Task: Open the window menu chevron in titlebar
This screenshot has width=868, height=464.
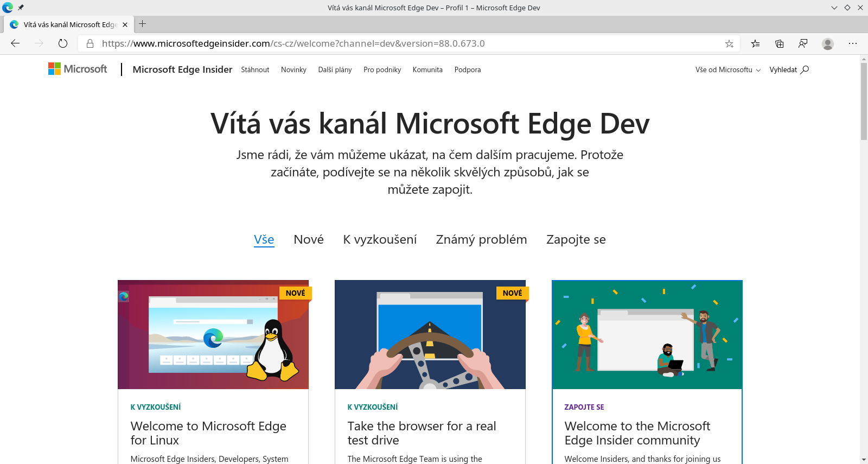Action: pyautogui.click(x=834, y=8)
